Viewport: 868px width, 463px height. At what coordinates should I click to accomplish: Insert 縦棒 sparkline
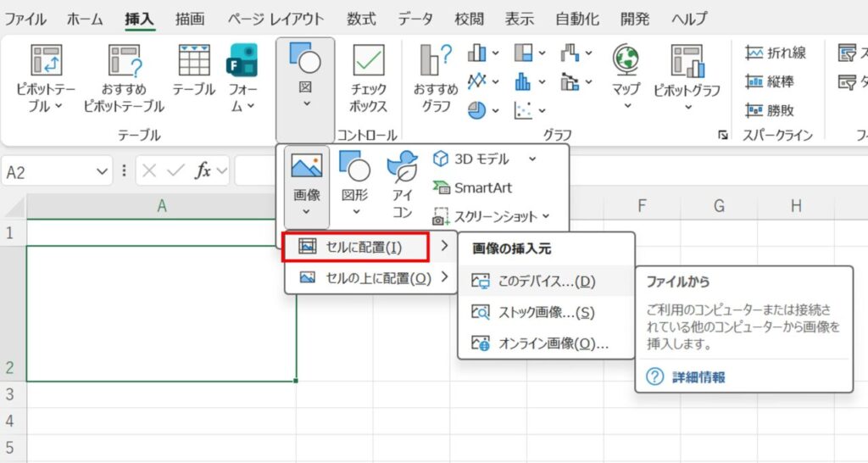770,81
